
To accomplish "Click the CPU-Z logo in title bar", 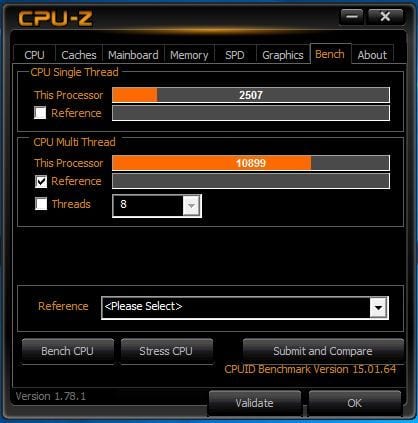I will click(x=55, y=18).
